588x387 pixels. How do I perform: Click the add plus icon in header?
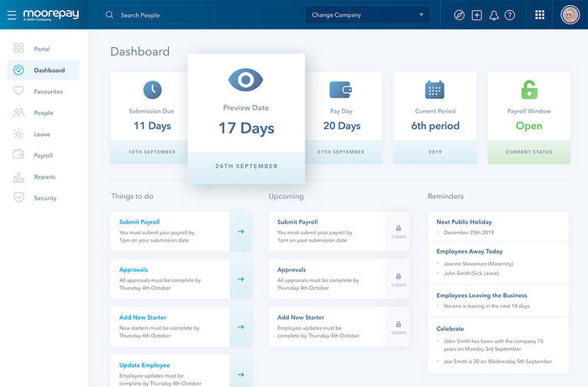point(477,15)
